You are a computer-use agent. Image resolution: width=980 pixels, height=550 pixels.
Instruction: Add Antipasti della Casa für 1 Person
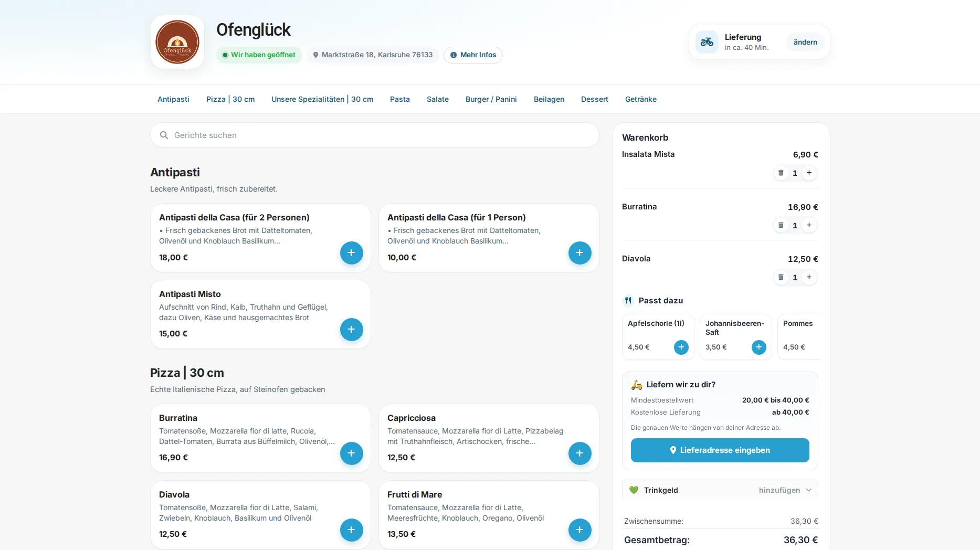580,253
